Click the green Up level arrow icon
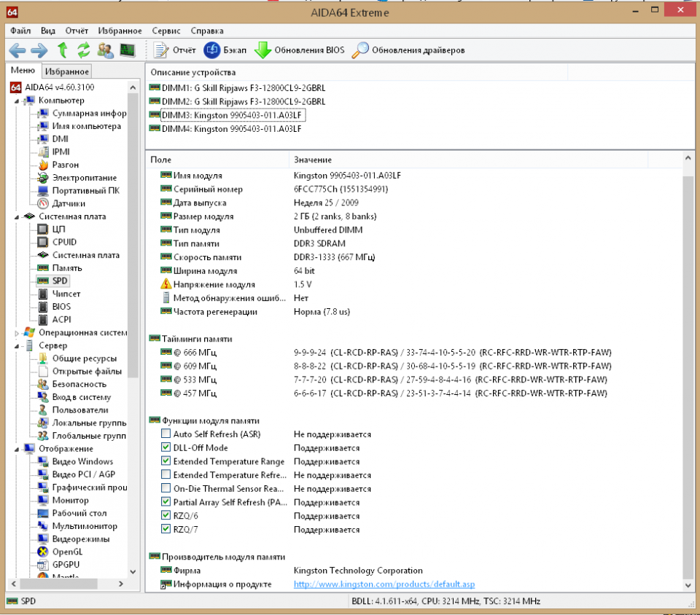Screen dimensions: 700x615 point(63,50)
